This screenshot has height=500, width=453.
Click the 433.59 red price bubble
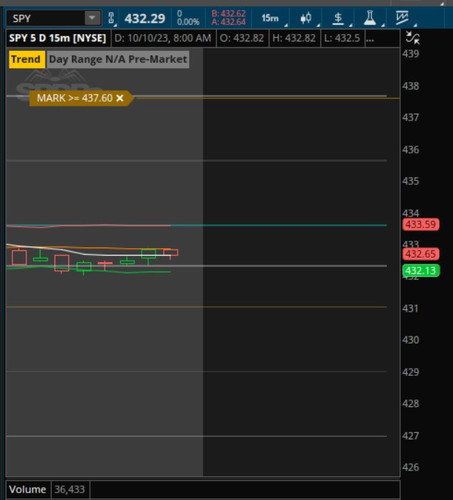[421, 224]
